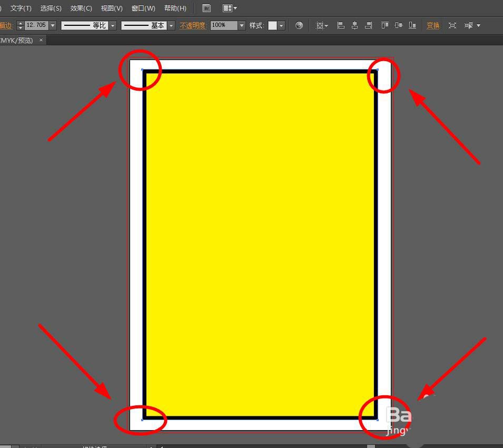Open the 效果(C) menu
503x448 pixels.
(81, 8)
